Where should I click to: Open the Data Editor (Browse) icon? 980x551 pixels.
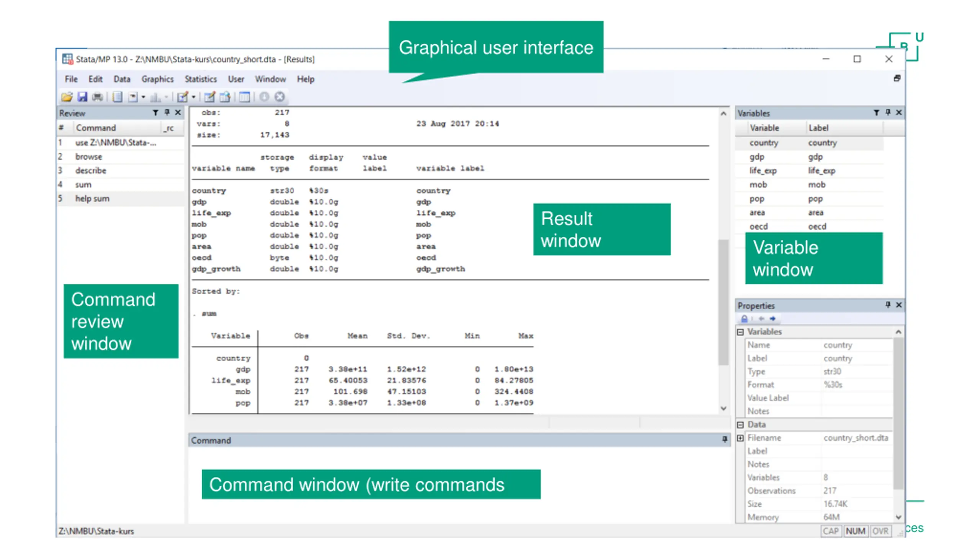pyautogui.click(x=225, y=97)
